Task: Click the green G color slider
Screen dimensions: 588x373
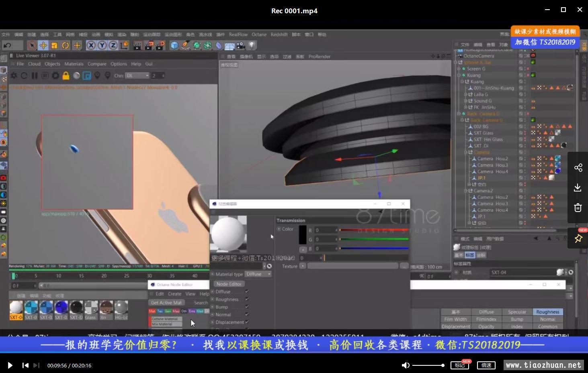Action: pyautogui.click(x=374, y=239)
